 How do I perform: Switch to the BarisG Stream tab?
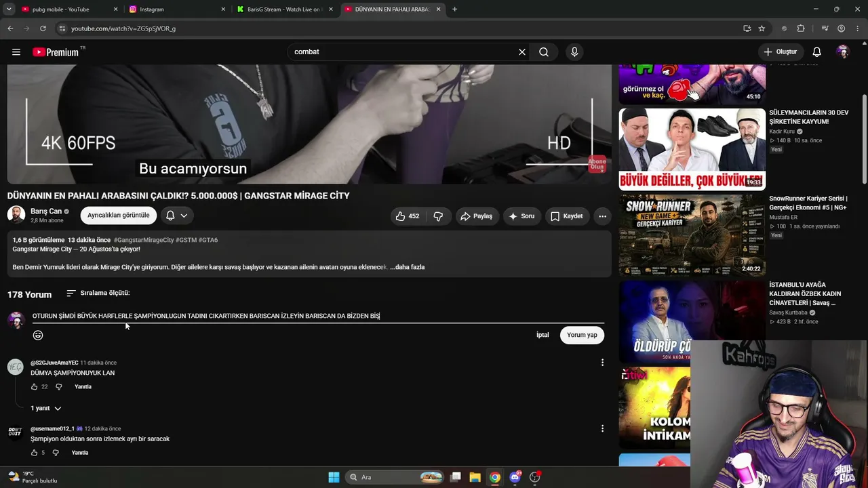pyautogui.click(x=284, y=9)
